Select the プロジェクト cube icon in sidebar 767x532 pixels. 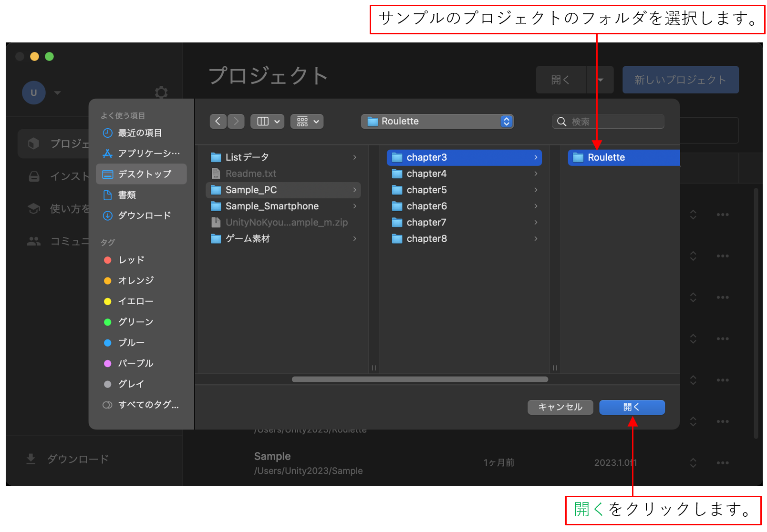click(x=34, y=143)
